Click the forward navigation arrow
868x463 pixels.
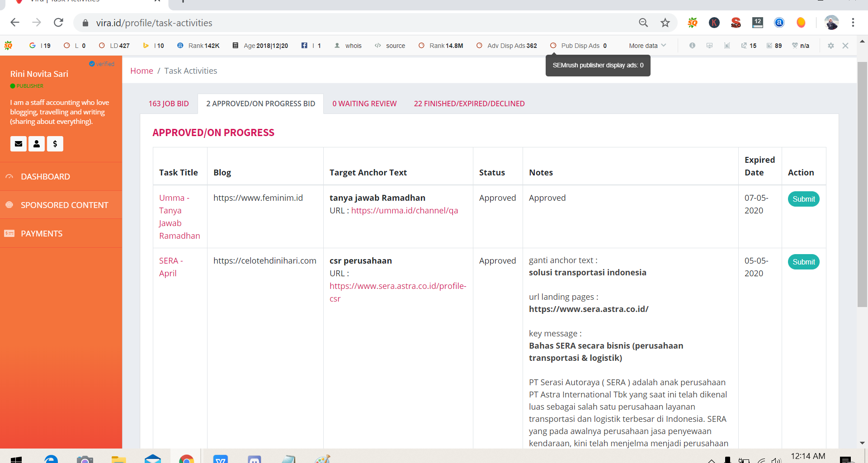[37, 23]
